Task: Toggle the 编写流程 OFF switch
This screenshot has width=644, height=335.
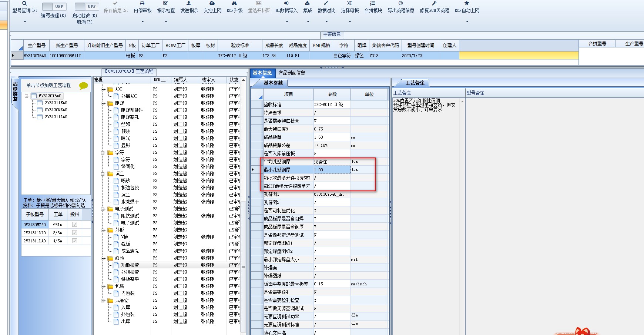Action: 54,7
